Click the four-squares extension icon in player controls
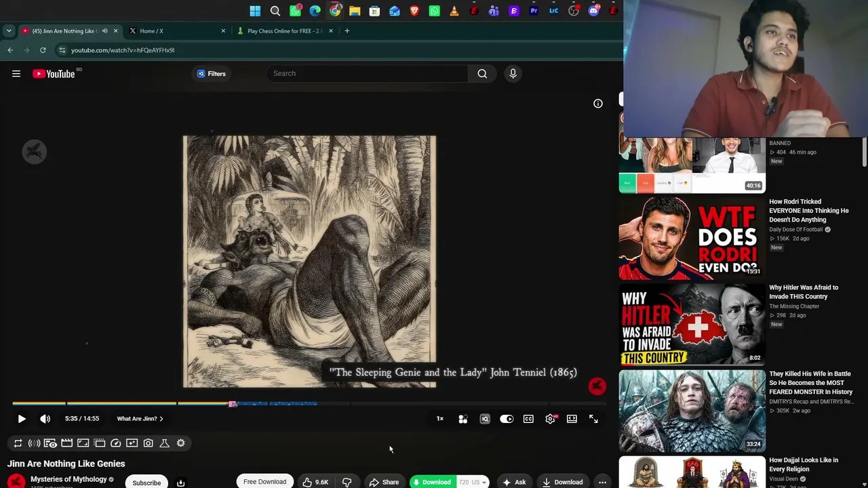The height and width of the screenshot is (488, 868). coord(463,419)
